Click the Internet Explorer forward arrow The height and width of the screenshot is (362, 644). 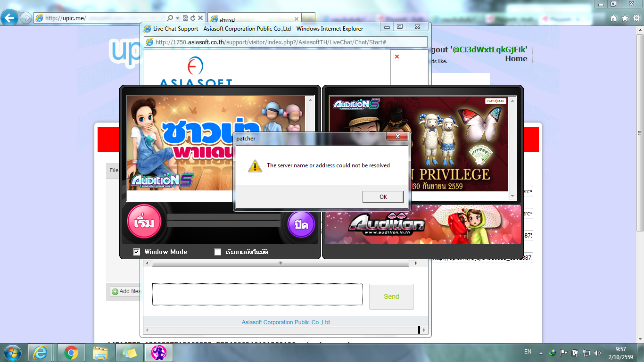[25, 18]
